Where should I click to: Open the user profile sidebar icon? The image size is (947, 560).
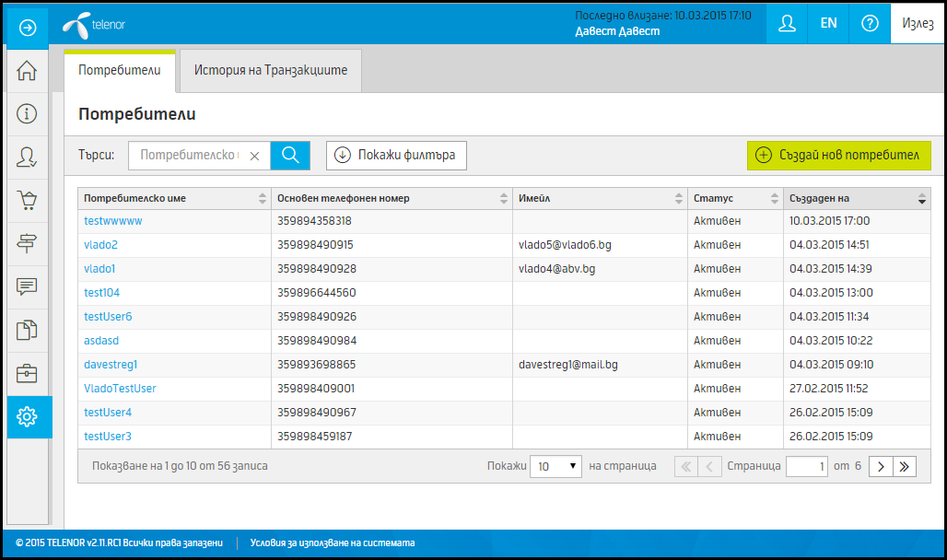click(x=27, y=157)
